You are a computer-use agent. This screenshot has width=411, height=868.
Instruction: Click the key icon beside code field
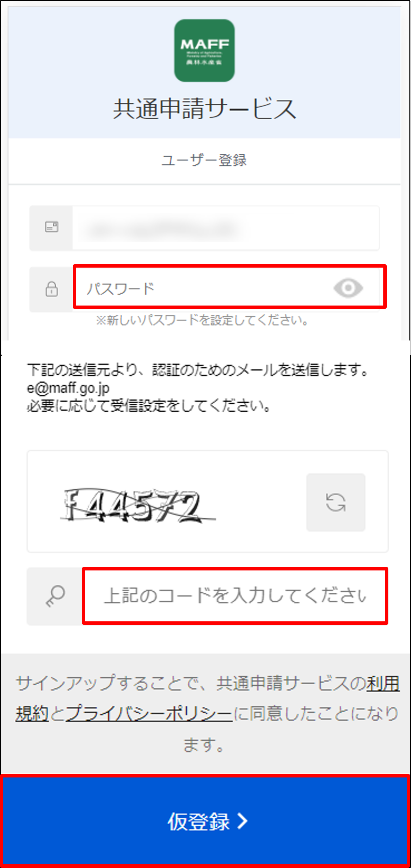[x=55, y=596]
